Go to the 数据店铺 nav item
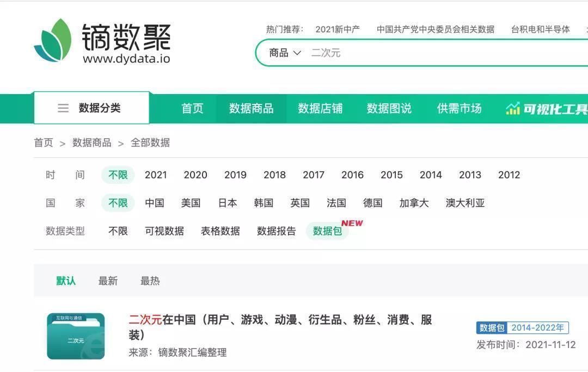Viewport: 588px width, 372px height. 320,109
